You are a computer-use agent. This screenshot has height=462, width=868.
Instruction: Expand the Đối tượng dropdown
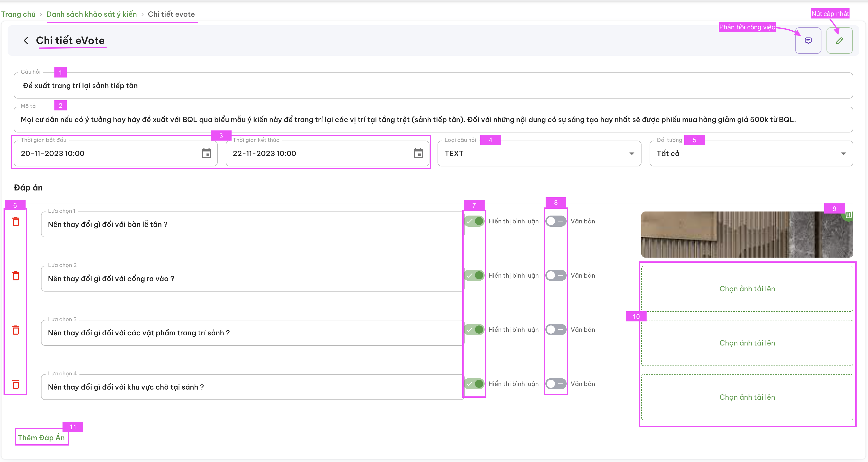click(x=751, y=153)
